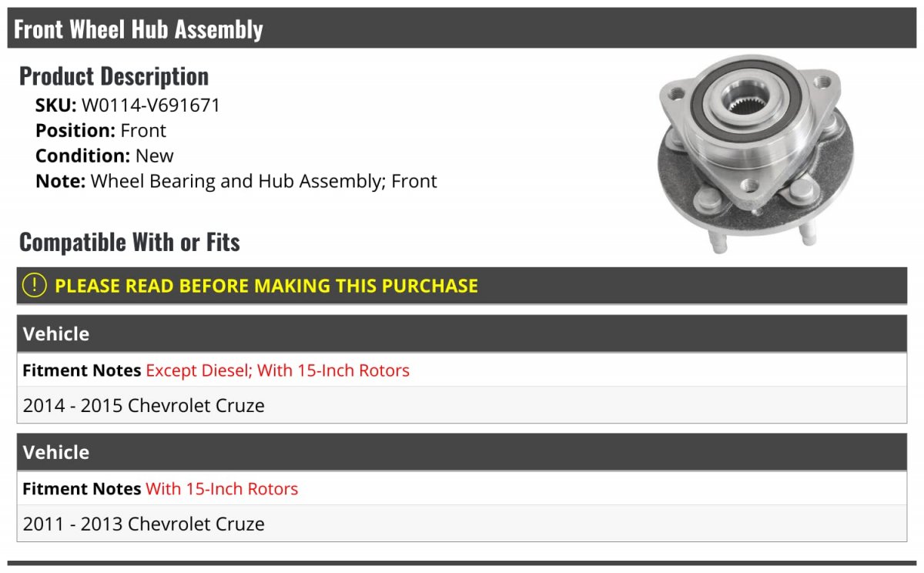924x573 pixels.
Task: Select the Position: Front line
Action: pos(101,131)
